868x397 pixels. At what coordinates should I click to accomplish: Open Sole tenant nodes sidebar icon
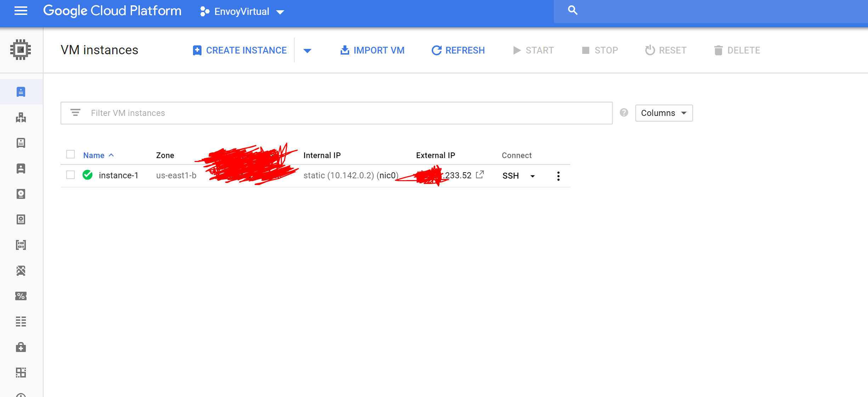click(21, 168)
